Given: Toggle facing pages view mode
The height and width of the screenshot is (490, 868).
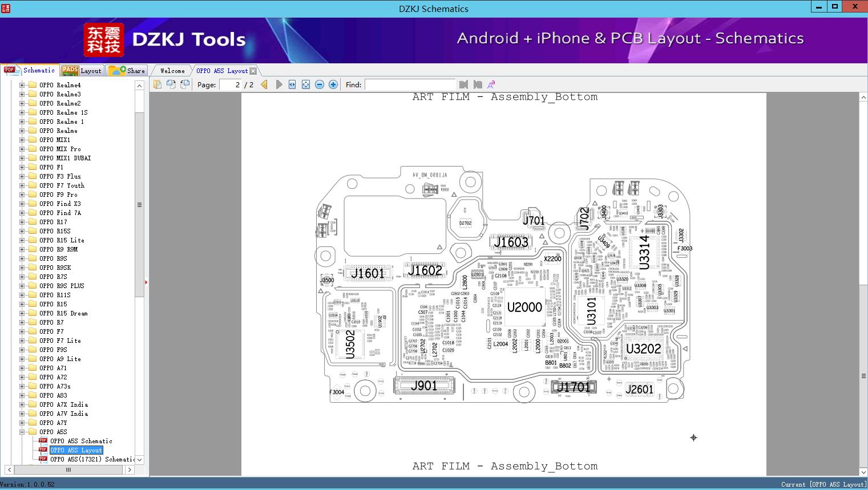Looking at the screenshot, I should click(171, 84).
